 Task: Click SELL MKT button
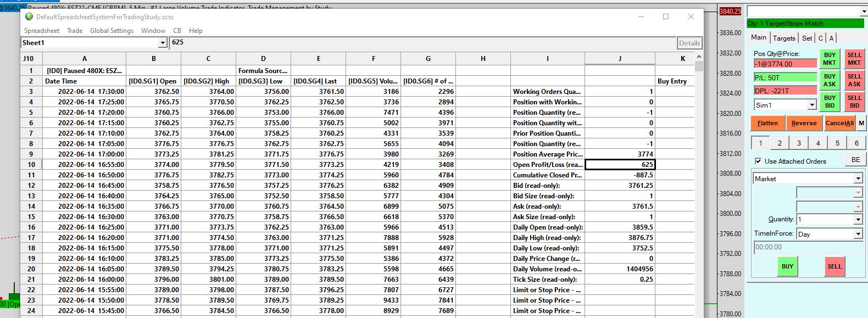[x=854, y=59]
